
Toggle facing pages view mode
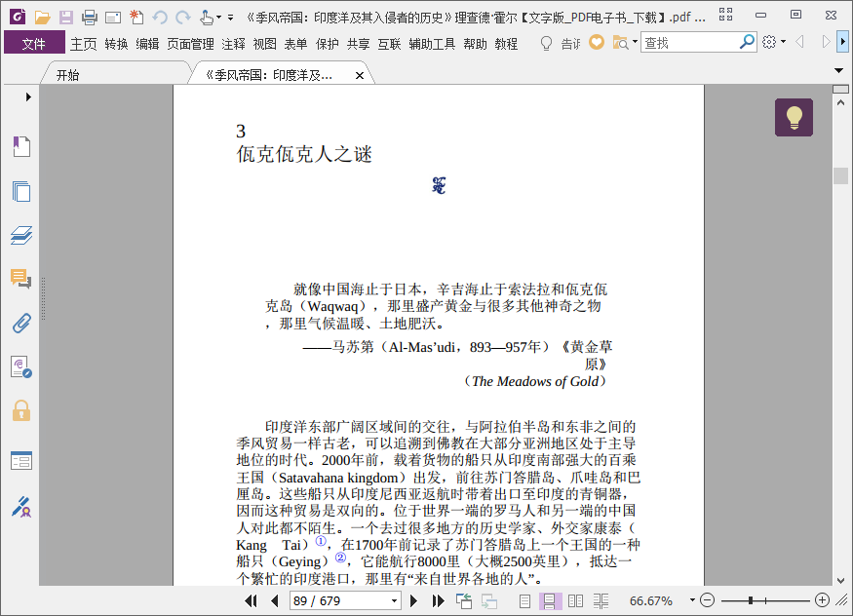click(575, 600)
